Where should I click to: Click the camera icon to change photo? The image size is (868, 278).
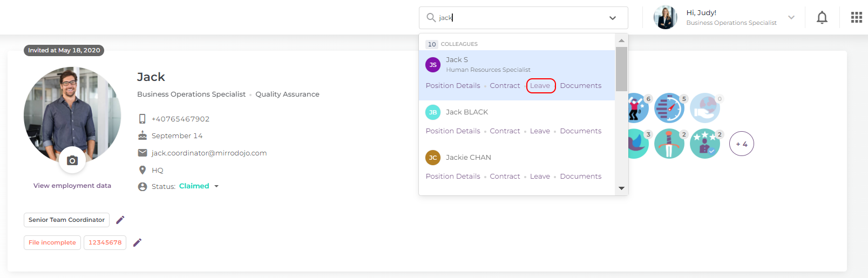tap(72, 160)
